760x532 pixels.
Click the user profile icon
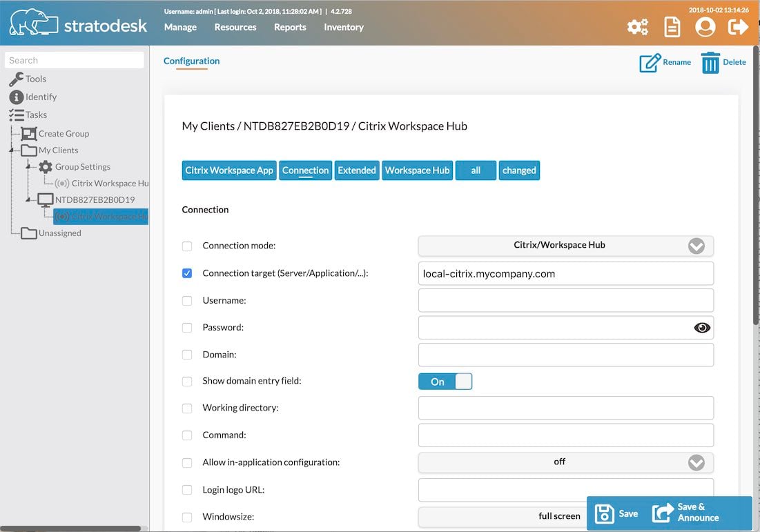pyautogui.click(x=705, y=27)
